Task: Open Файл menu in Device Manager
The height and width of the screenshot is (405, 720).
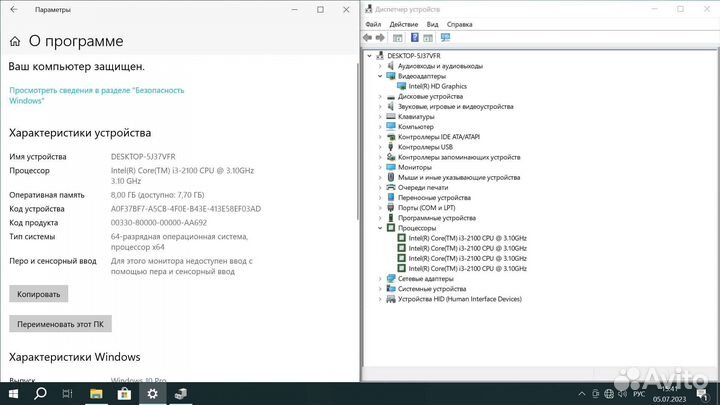Action: (373, 24)
